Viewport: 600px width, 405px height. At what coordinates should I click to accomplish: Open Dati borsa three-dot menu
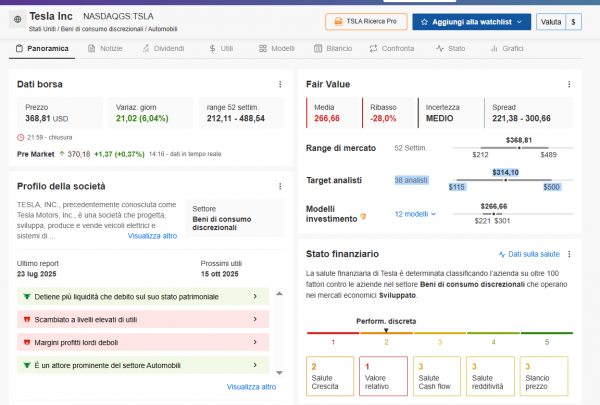pyautogui.click(x=280, y=84)
